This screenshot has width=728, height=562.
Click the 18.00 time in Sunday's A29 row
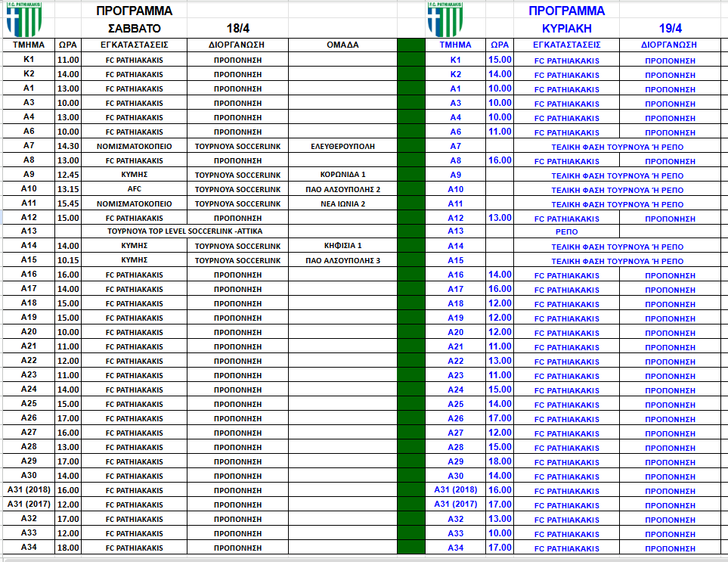pos(500,461)
